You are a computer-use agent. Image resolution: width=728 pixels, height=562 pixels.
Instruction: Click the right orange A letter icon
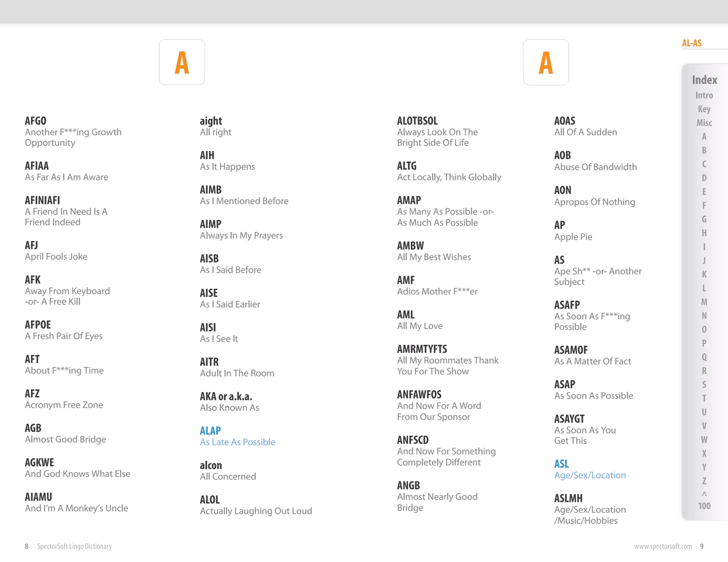click(546, 62)
